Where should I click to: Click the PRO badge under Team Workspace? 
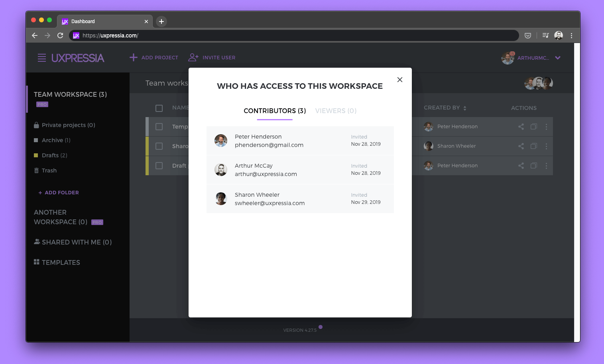(42, 104)
